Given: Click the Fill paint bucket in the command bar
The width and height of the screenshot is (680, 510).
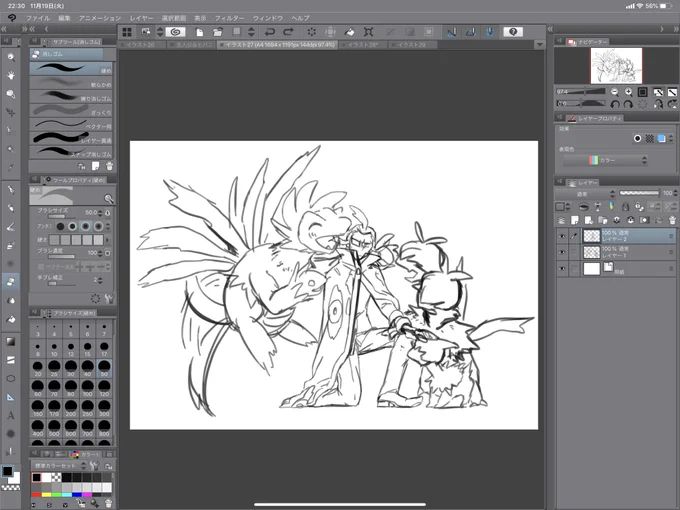Looking at the screenshot, I should (349, 32).
